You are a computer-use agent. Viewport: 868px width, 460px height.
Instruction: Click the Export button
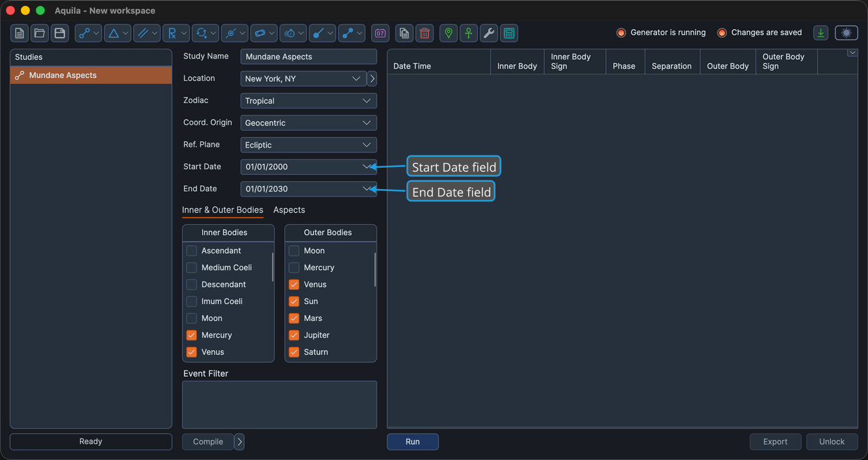[x=775, y=442]
